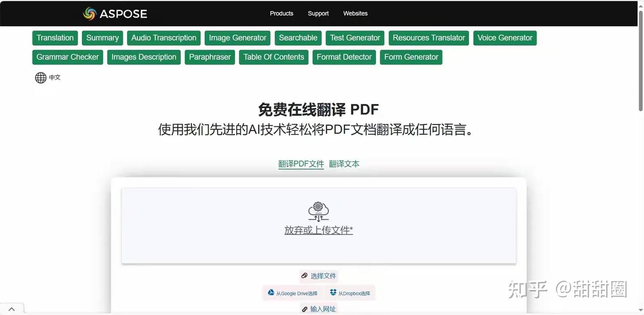Open the Grammar Checker tool

coord(68,57)
